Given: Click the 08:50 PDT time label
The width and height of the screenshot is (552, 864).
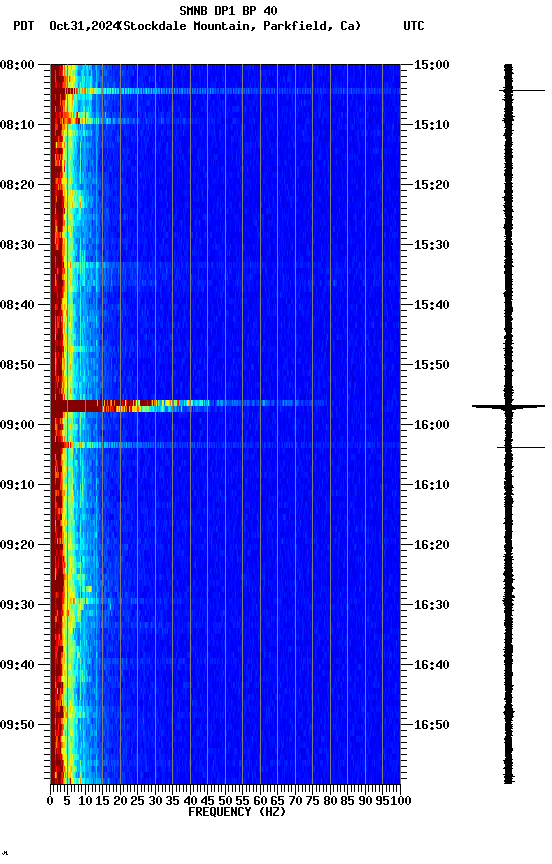Looking at the screenshot, I should pyautogui.click(x=17, y=365).
